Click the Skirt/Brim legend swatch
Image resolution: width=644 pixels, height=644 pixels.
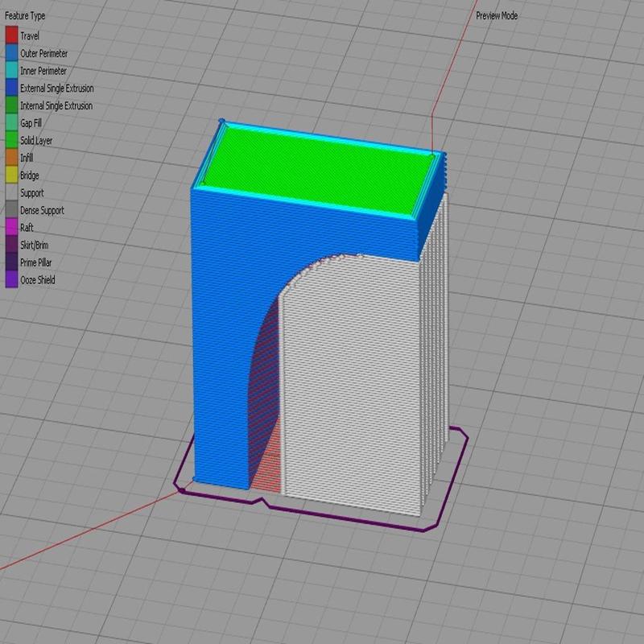(x=11, y=246)
